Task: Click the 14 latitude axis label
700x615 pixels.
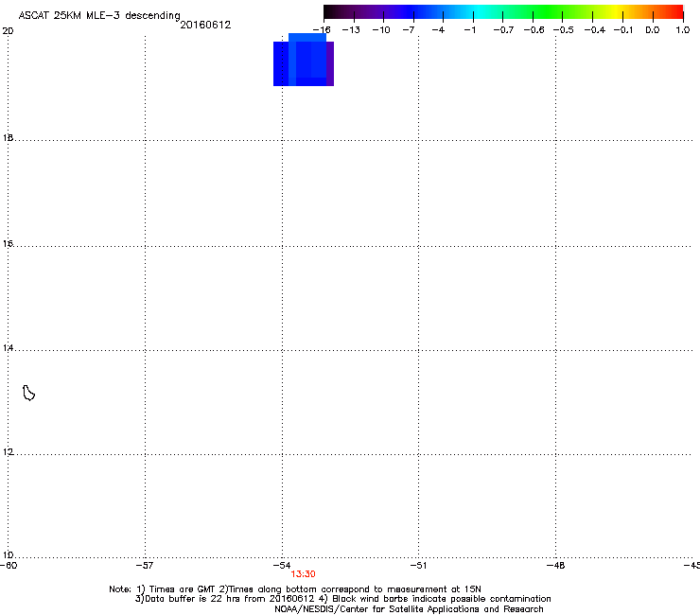Action: coord(8,348)
